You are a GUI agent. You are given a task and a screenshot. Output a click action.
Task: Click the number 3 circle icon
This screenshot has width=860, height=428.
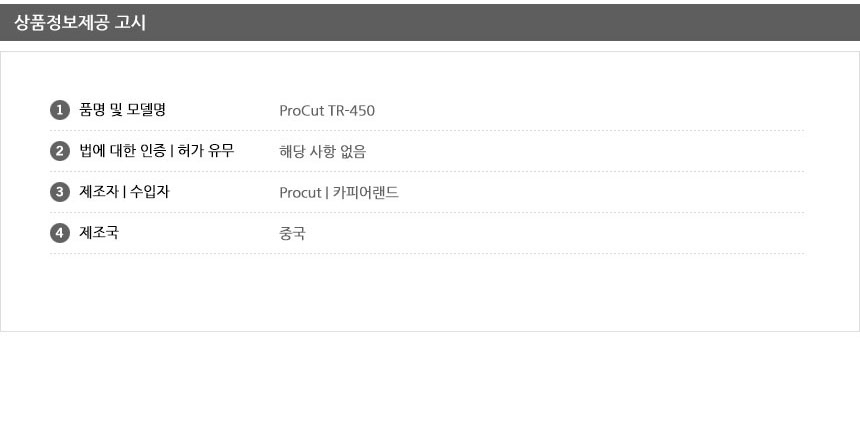click(x=59, y=192)
